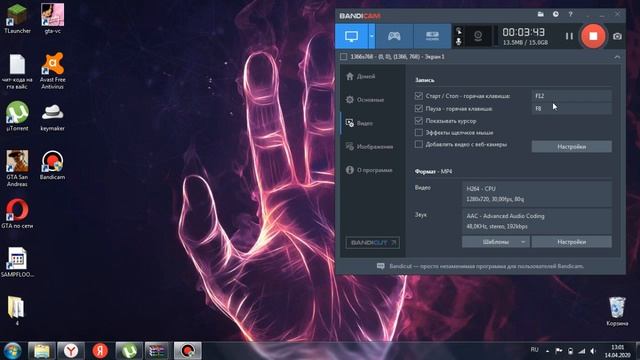This screenshot has width=640, height=360.
Task: Switch to HDMI device recording mode
Action: pyautogui.click(x=432, y=36)
